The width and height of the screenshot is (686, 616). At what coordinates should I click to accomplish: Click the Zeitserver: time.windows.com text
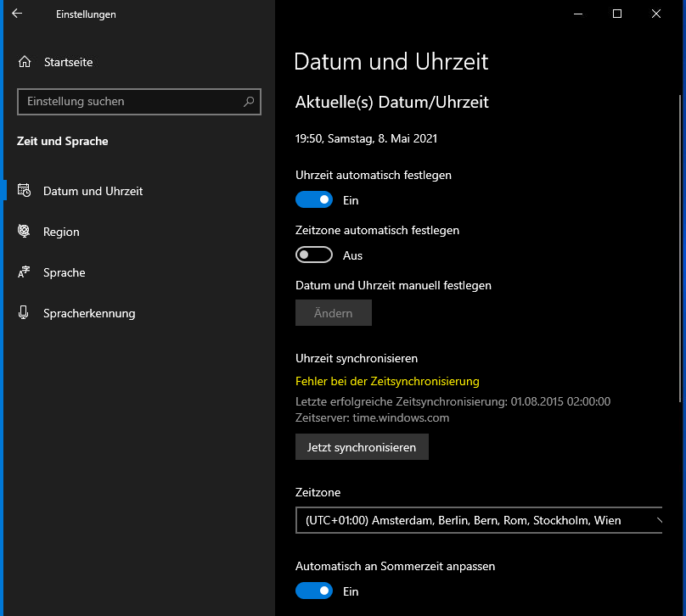[373, 417]
